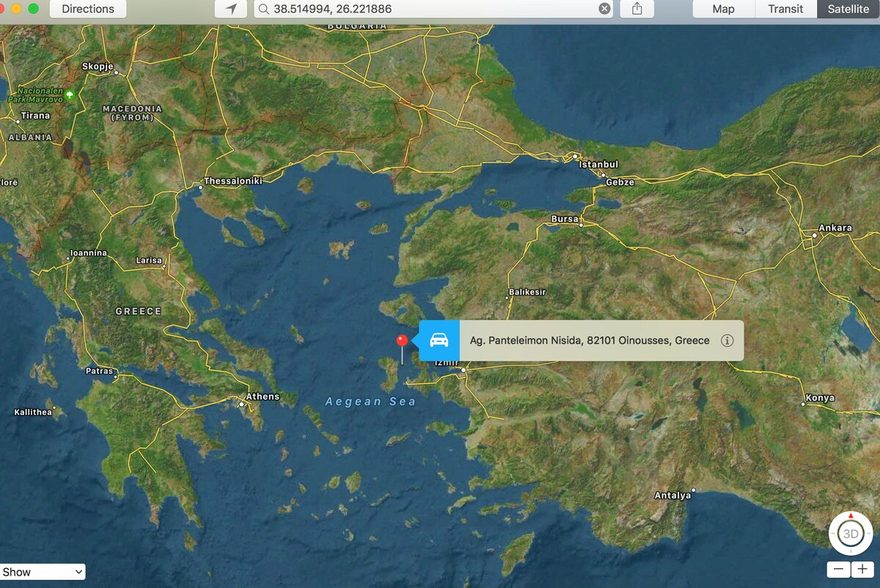Clear the search field with X icon
880x588 pixels.
604,9
